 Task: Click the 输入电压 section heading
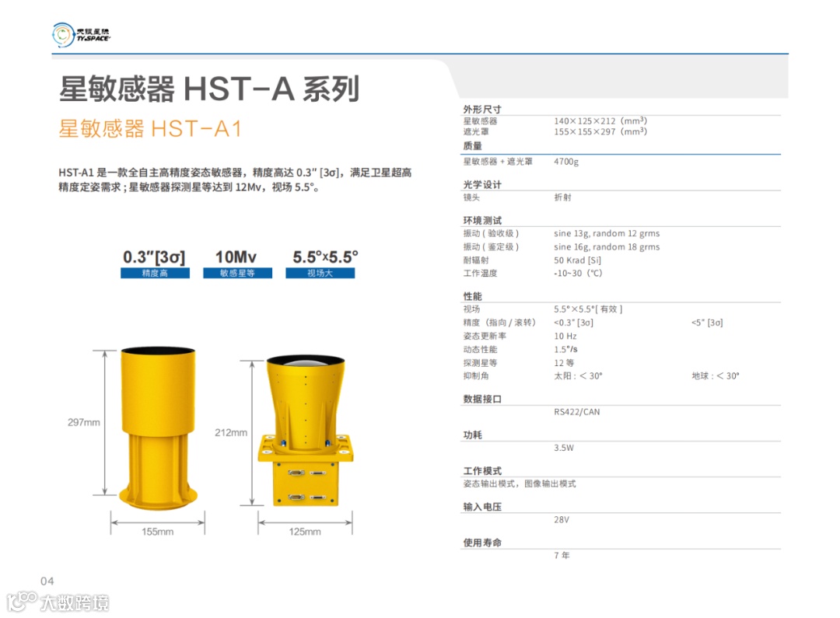coord(482,507)
